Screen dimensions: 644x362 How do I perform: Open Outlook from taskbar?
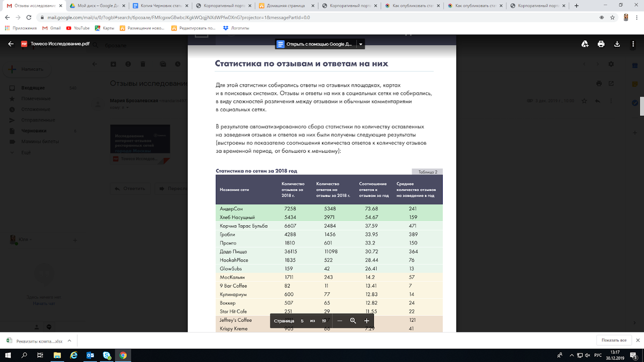(x=90, y=355)
